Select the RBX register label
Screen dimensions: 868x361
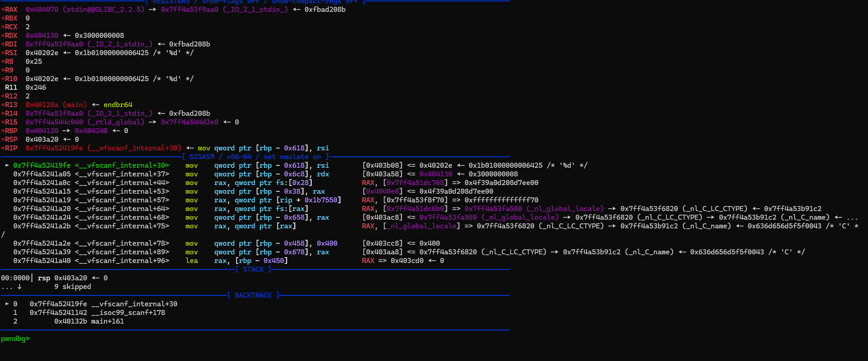[x=11, y=18]
